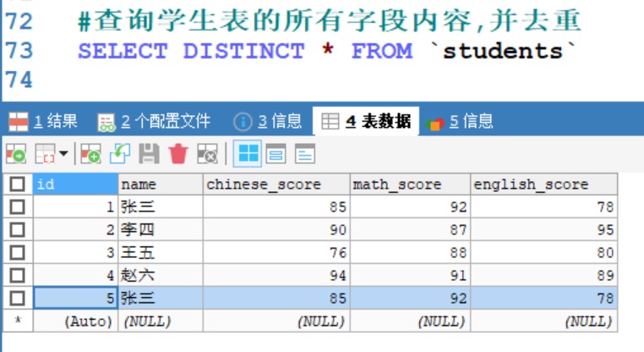This screenshot has height=352, width=644.
Task: Click the name column header
Action: click(161, 184)
